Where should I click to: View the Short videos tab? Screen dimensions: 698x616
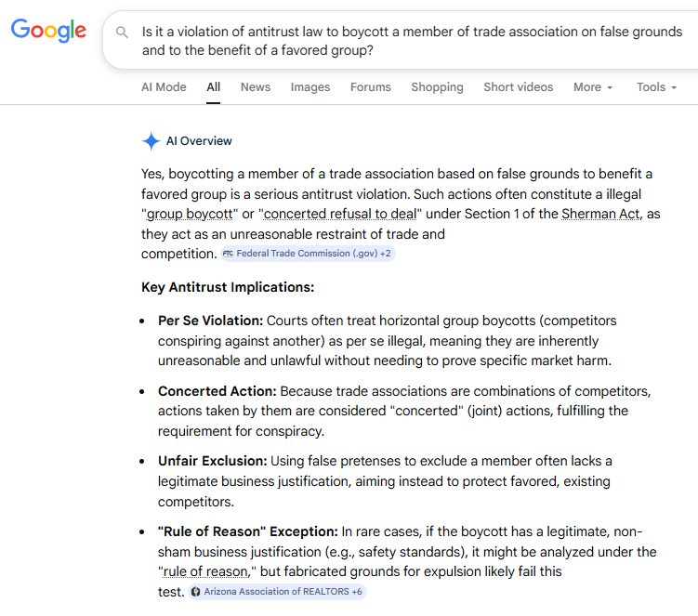pos(518,87)
